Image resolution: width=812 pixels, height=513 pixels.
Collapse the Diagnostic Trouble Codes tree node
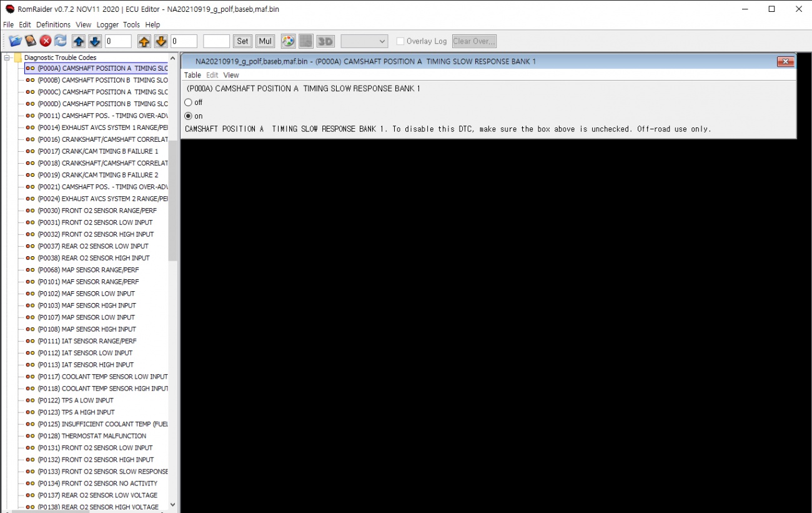coord(7,57)
